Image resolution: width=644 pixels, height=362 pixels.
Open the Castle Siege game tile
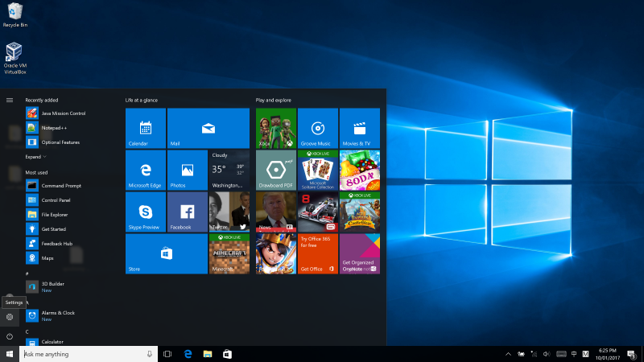[x=360, y=212]
